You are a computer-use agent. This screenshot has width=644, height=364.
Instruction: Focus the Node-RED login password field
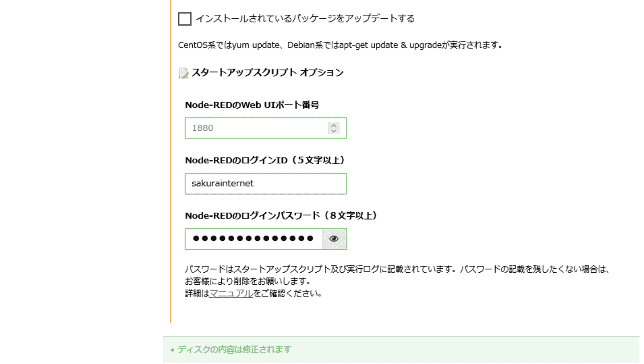pyautogui.click(x=253, y=239)
